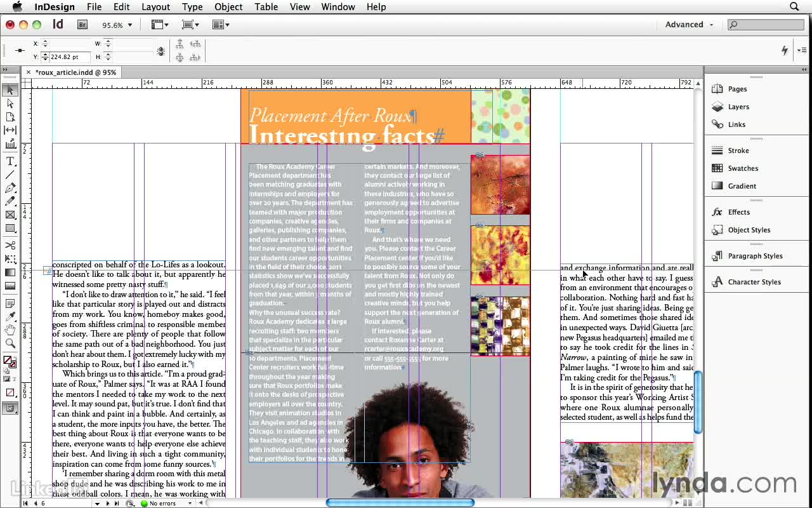This screenshot has height=508, width=812.
Task: Open the Links panel
Action: (x=737, y=124)
